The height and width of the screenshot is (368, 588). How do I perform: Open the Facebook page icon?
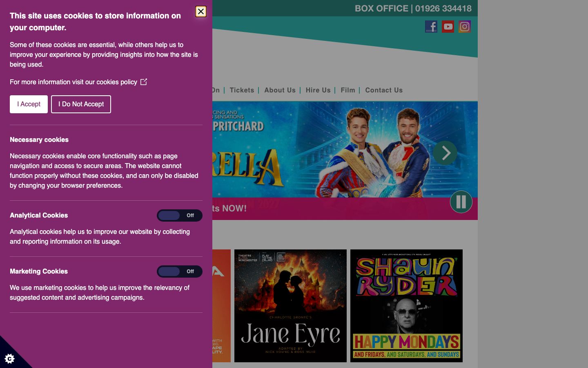click(431, 27)
